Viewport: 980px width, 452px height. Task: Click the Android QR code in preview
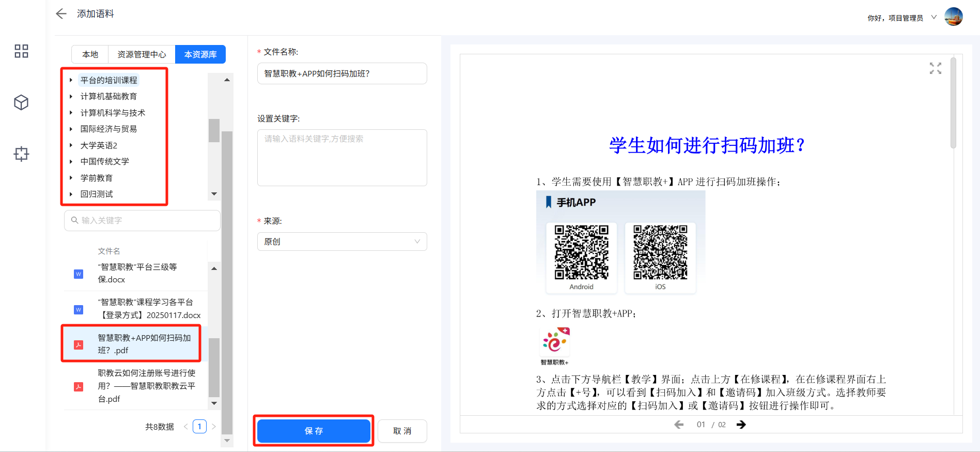coord(581,252)
